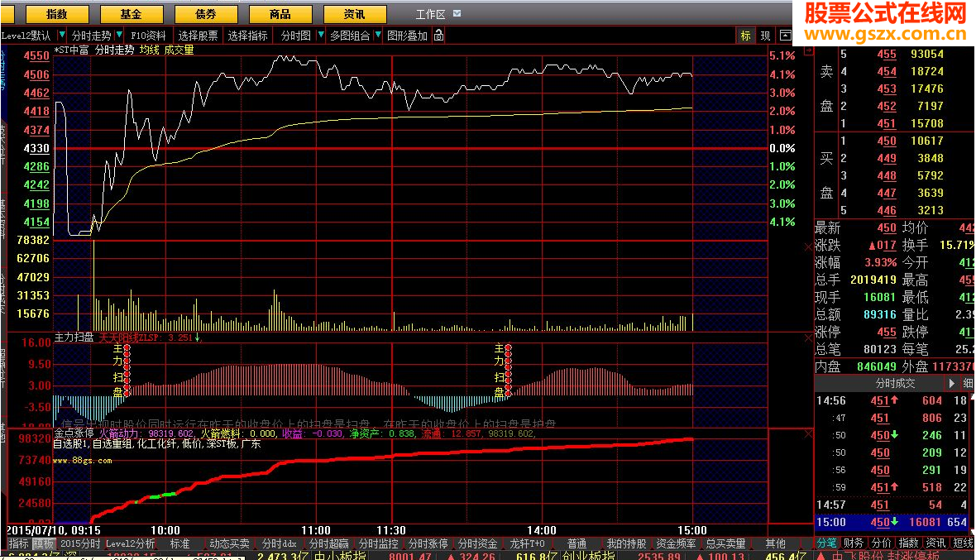Image resolution: width=976 pixels, height=560 pixels.
Task: Expand the 分时图 dropdown arrow
Action: click(321, 35)
